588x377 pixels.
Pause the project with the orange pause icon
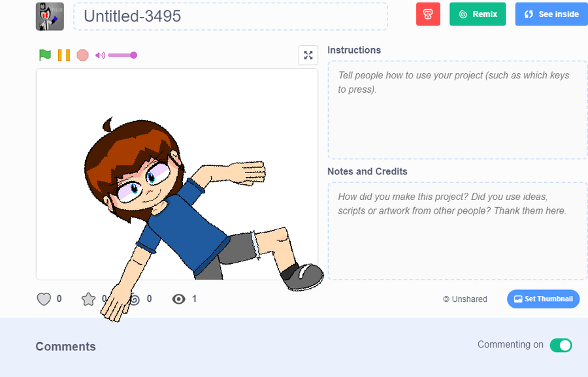tap(64, 55)
